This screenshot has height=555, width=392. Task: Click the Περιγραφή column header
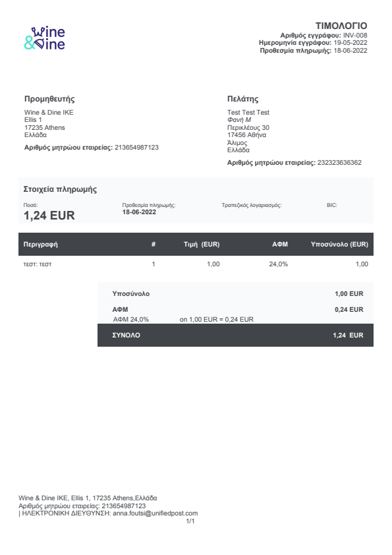(x=40, y=245)
